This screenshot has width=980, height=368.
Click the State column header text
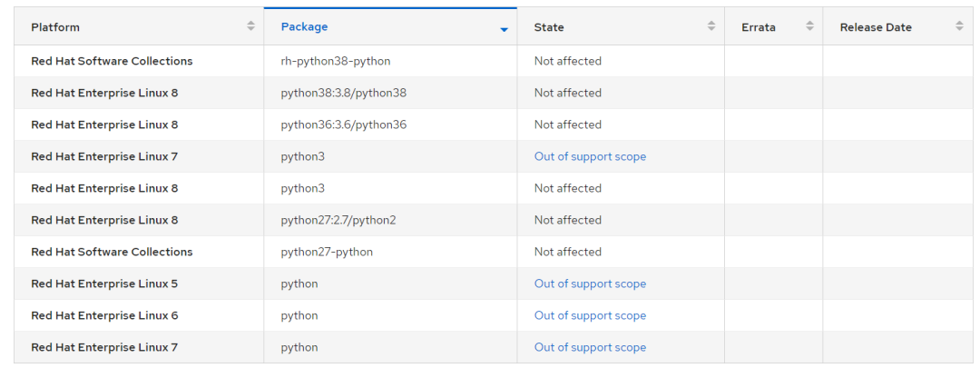pyautogui.click(x=549, y=27)
